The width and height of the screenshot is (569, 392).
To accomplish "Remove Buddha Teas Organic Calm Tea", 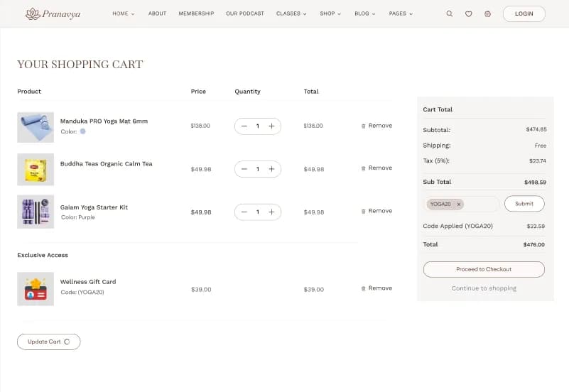I will [376, 168].
